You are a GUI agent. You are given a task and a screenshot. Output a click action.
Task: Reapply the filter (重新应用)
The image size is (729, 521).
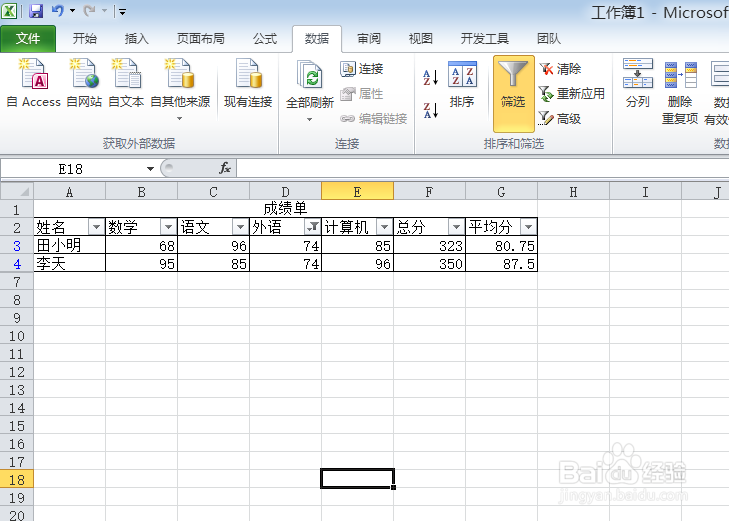(x=572, y=94)
